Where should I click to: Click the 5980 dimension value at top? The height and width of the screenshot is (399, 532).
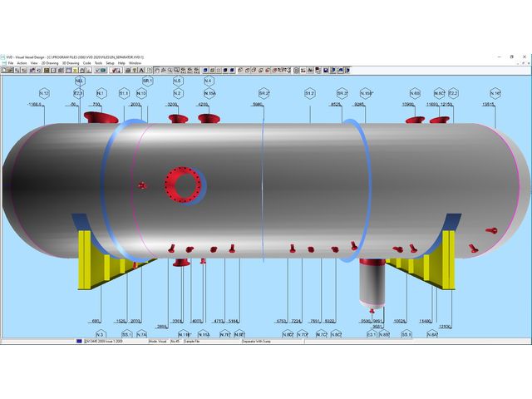(258, 105)
